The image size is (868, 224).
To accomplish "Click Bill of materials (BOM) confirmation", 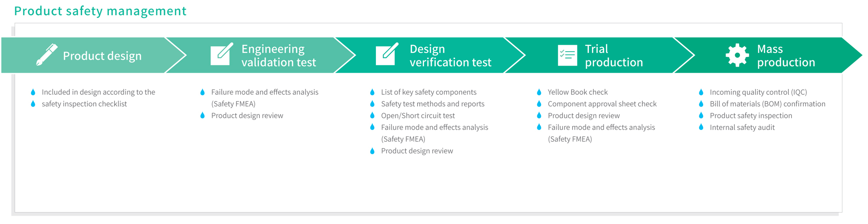I will click(768, 104).
